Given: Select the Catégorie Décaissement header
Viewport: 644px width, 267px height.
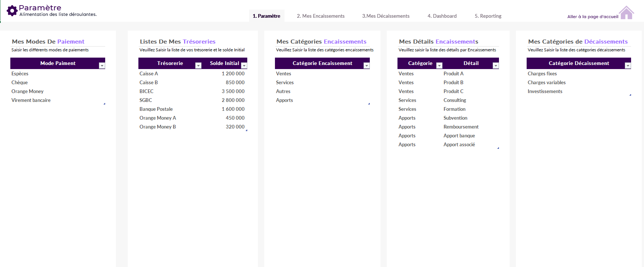Looking at the screenshot, I should (579, 63).
